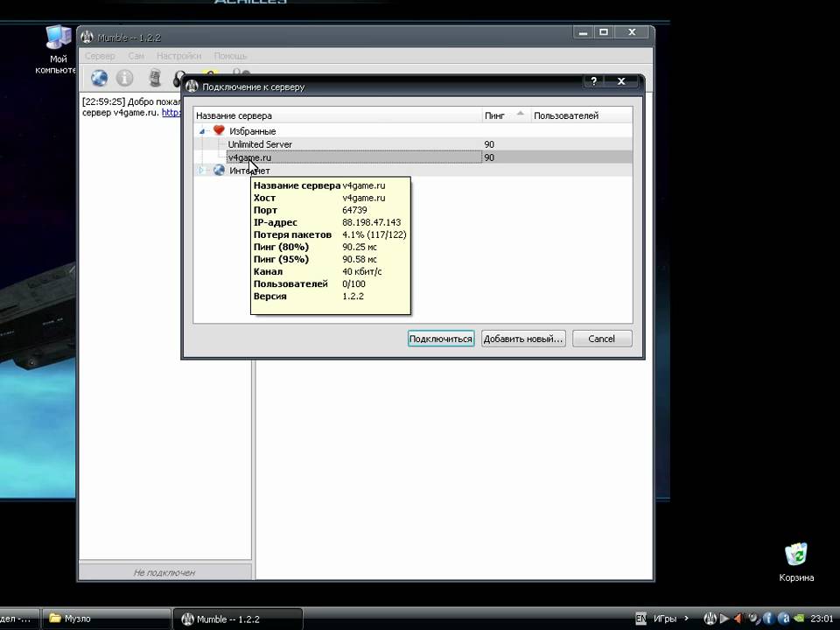Click the Добавить новый... button
840x630 pixels.
tap(523, 339)
